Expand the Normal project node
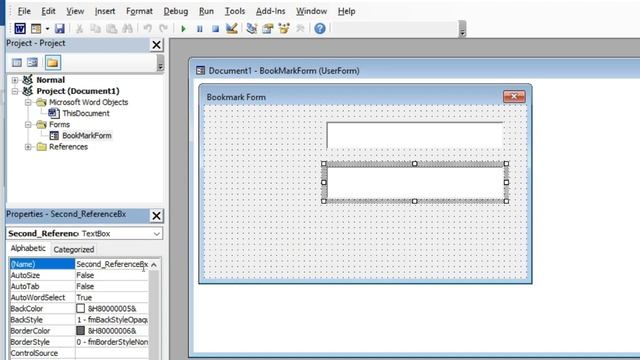The image size is (640, 360). [x=15, y=80]
